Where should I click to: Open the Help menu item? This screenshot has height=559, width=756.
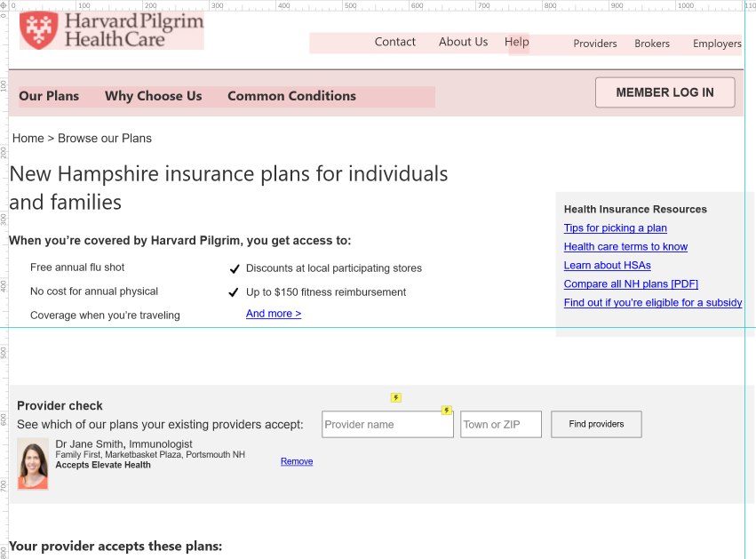click(x=516, y=43)
